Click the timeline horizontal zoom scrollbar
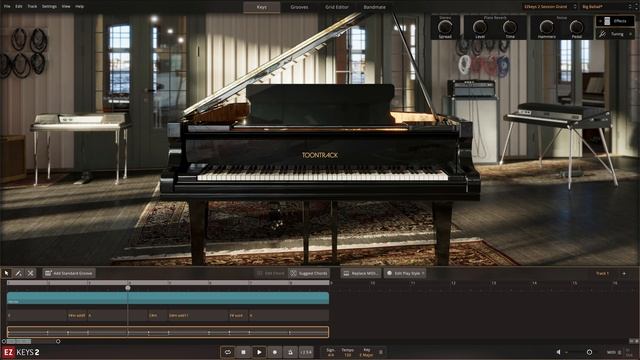The image size is (640, 360). 31,341
